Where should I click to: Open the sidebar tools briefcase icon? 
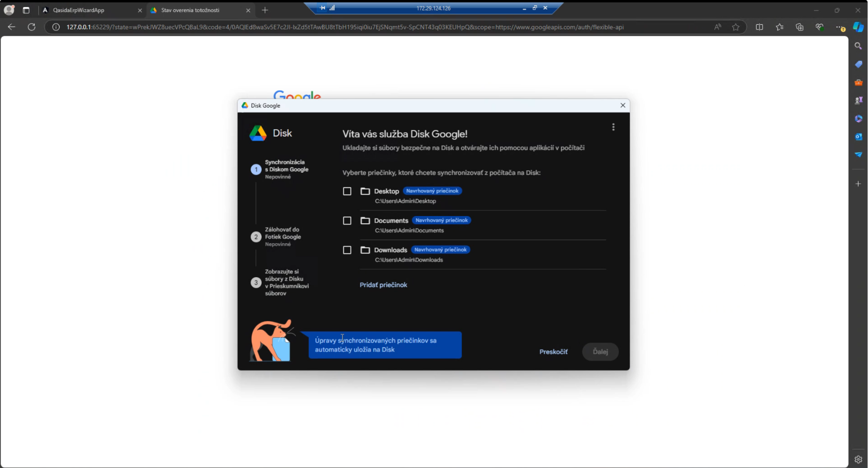click(858, 82)
